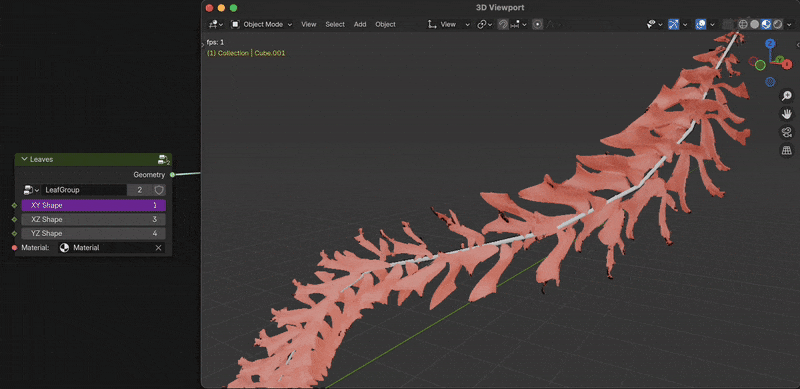The height and width of the screenshot is (389, 800).
Task: Select material preview shading
Action: 766,24
